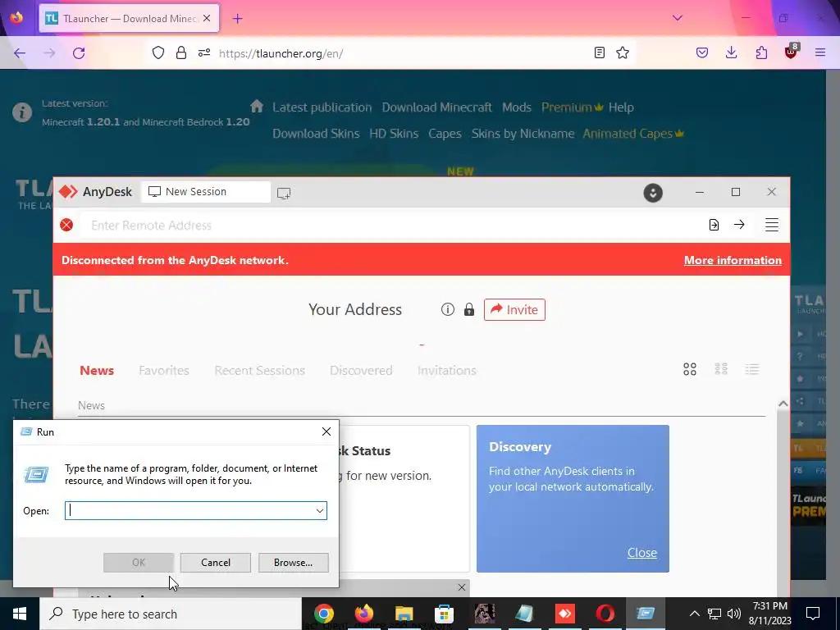The image size is (840, 630).
Task: Open Firefox downloads panel
Action: click(x=731, y=52)
